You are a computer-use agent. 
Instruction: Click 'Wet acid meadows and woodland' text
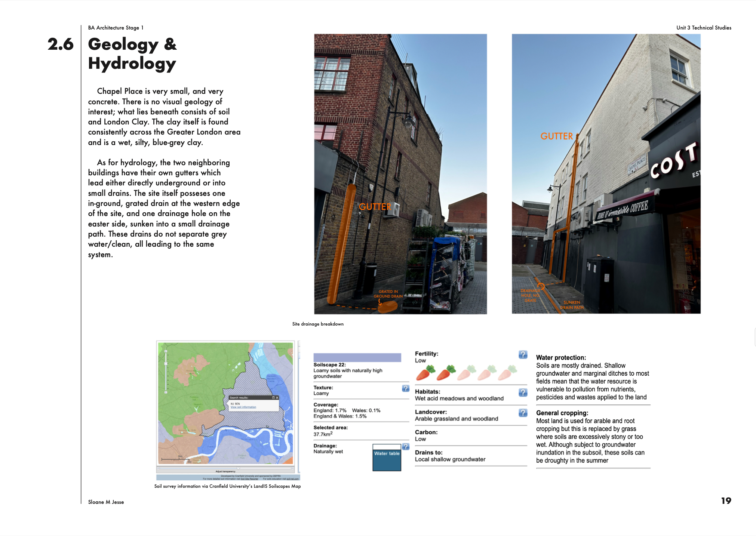pos(459,398)
